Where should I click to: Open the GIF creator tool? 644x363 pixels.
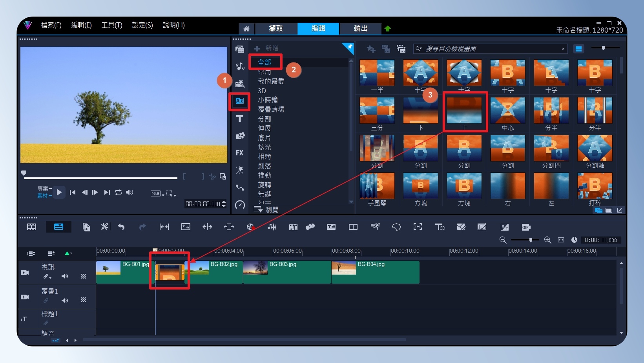[526, 227]
